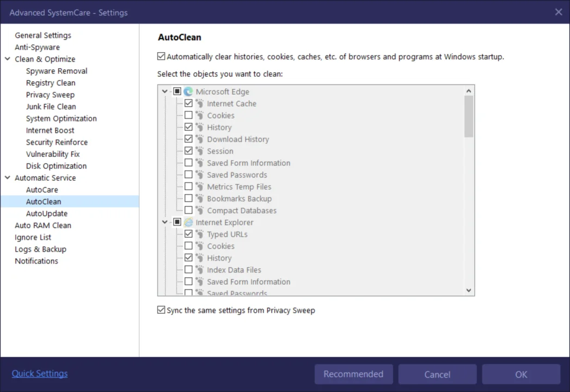Check Cookies under Microsoft Edge
This screenshot has width=570, height=392.
pyautogui.click(x=188, y=115)
